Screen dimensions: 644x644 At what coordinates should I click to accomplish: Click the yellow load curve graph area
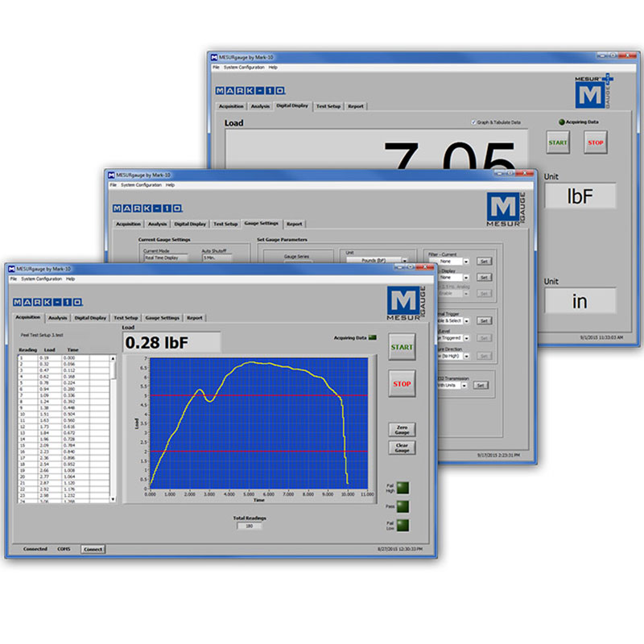(x=258, y=423)
